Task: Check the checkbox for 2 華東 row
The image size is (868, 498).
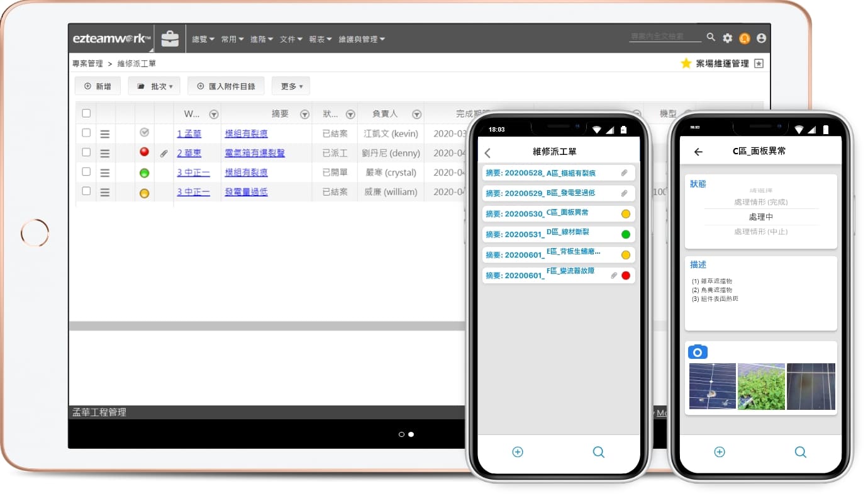Action: point(86,152)
